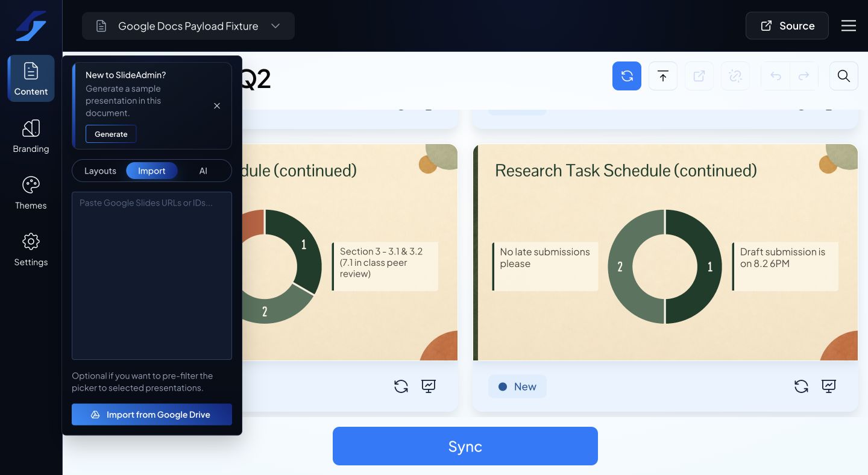Click the large Sync button
This screenshot has height=475, width=868.
(x=465, y=446)
